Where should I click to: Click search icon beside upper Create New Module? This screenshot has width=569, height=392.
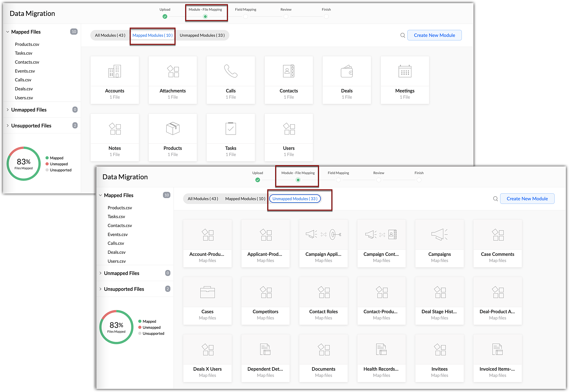click(403, 35)
